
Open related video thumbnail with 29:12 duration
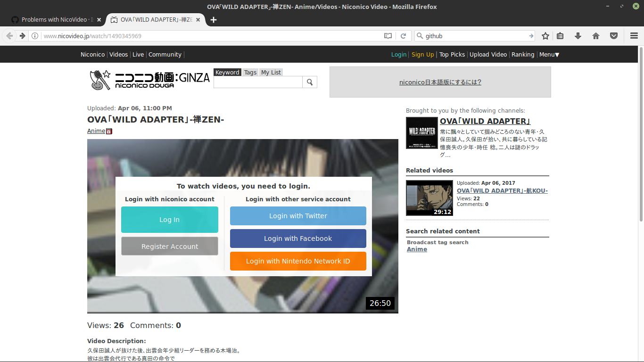point(429,198)
